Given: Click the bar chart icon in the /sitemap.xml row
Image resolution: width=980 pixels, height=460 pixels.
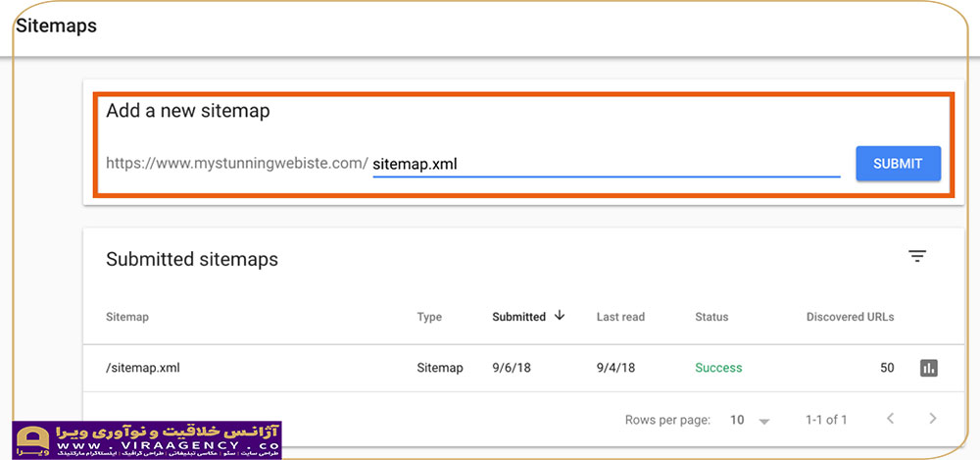Looking at the screenshot, I should 928,368.
